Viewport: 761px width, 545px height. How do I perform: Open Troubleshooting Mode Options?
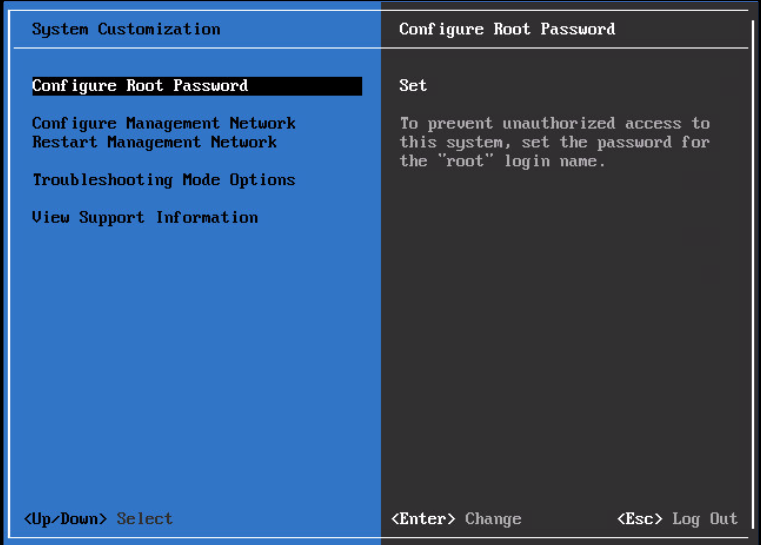tap(163, 180)
